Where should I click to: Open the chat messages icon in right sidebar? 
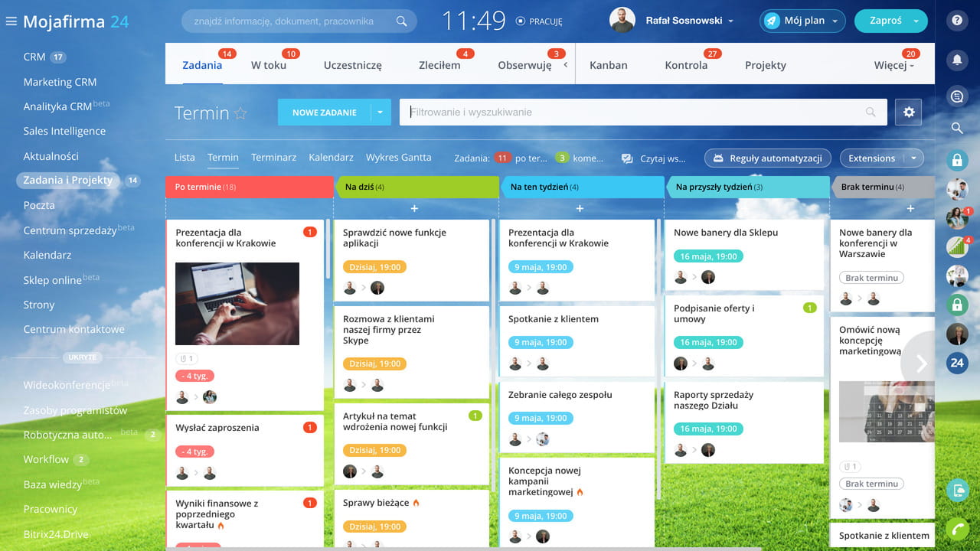[x=957, y=96]
